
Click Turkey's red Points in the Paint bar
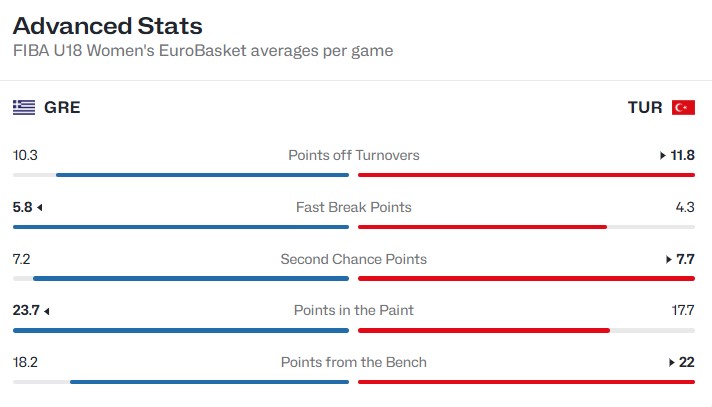coord(484,331)
